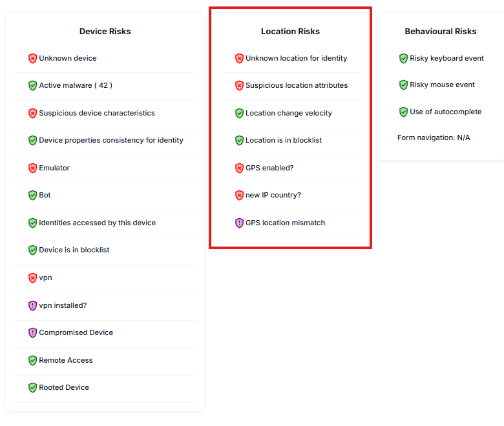504x426 pixels.
Task: Click the red shield beside Unknown device
Action: pyautogui.click(x=32, y=59)
